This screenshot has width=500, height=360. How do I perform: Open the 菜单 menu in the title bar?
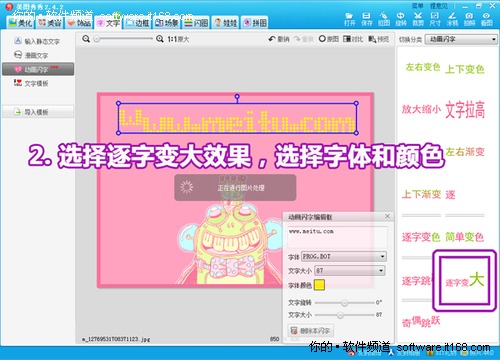(417, 6)
